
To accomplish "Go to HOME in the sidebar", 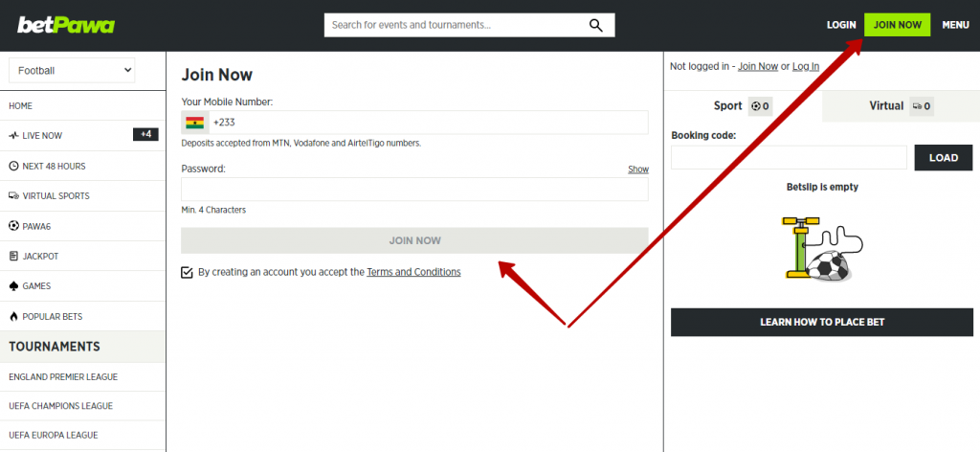I will [x=82, y=106].
